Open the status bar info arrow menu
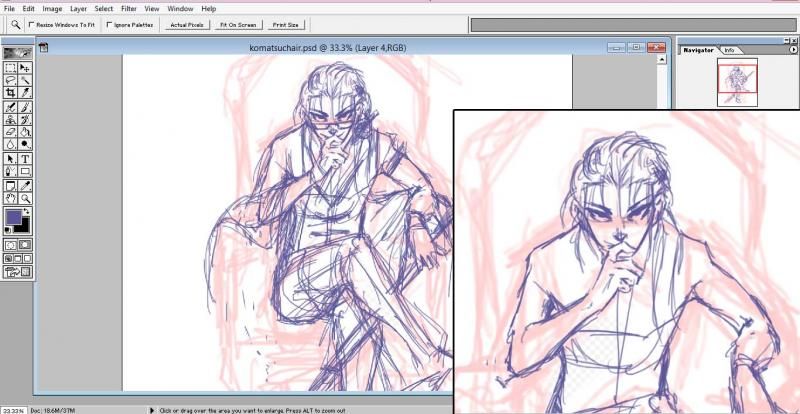This screenshot has width=800, height=414. click(152, 409)
